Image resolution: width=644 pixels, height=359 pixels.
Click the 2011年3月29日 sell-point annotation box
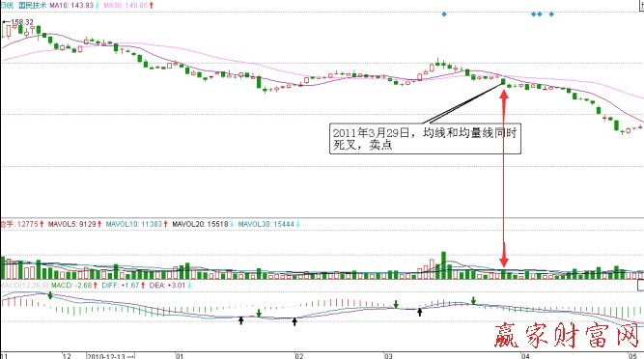tap(425, 139)
